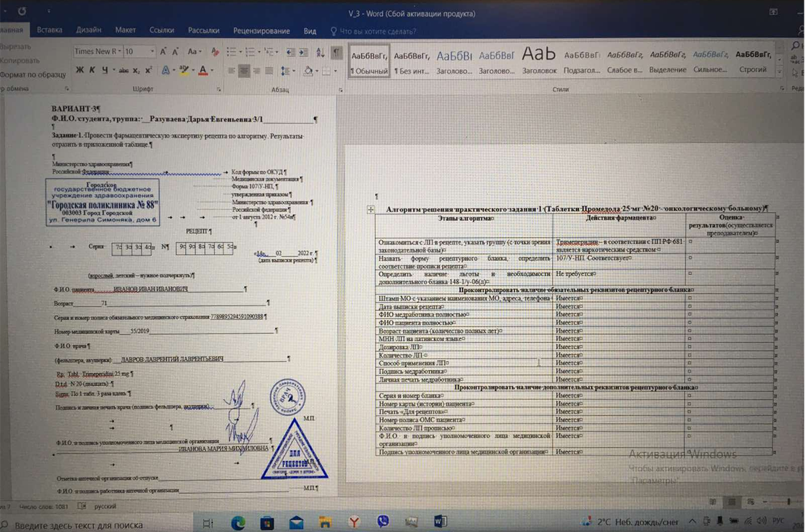Click the table move handle above the algorithm table

[x=371, y=209]
